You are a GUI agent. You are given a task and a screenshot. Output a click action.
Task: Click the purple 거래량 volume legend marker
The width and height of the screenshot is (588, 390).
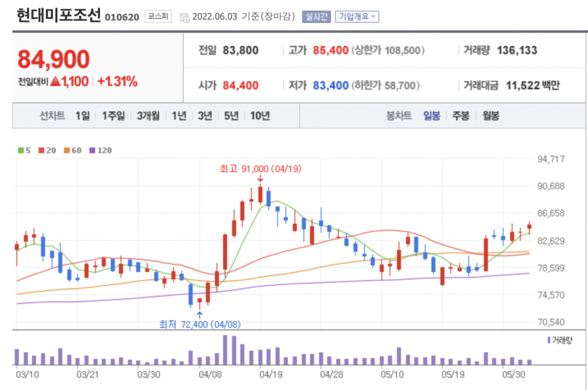(x=548, y=340)
